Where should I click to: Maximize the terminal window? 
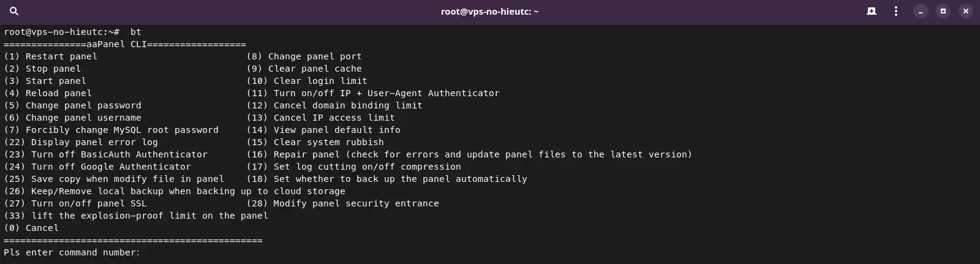tap(943, 11)
